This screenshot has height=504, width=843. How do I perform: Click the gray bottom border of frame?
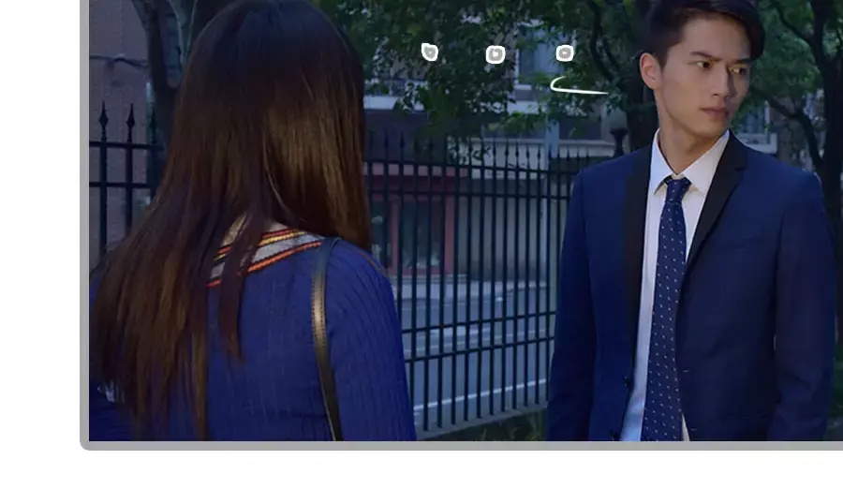click(x=468, y=445)
